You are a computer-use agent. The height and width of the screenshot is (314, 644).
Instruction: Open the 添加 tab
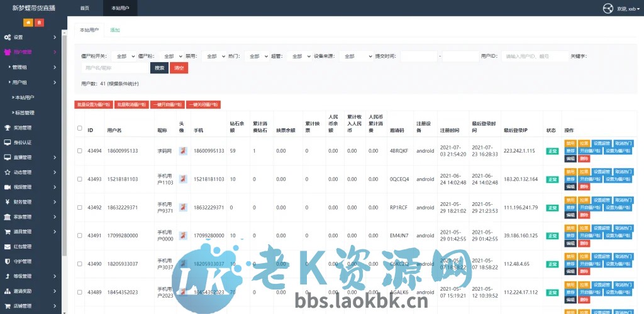(115, 30)
